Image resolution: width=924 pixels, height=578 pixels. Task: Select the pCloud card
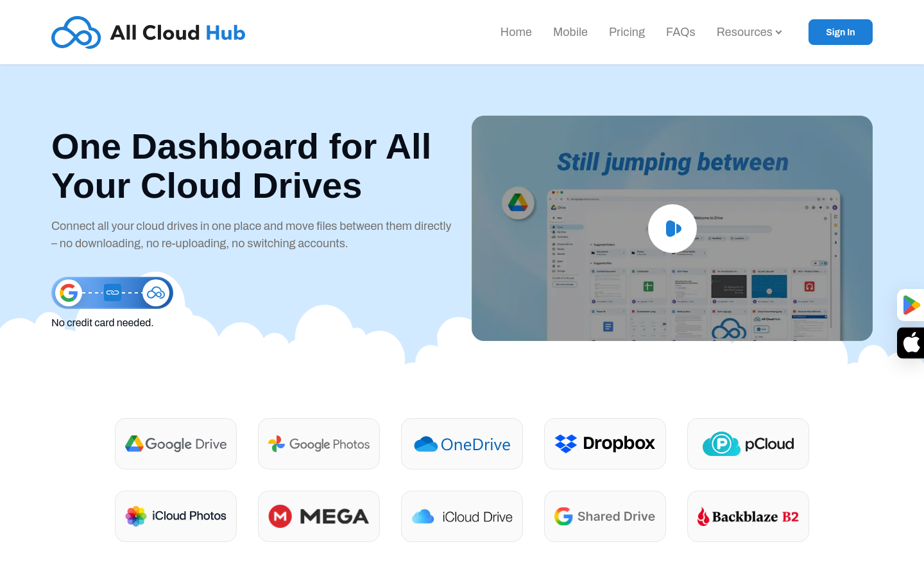coord(748,444)
